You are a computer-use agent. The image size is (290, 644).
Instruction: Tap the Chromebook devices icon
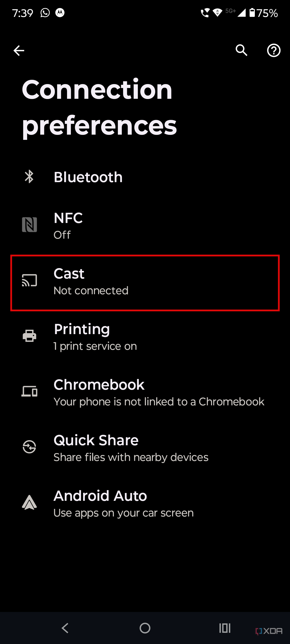click(x=29, y=392)
